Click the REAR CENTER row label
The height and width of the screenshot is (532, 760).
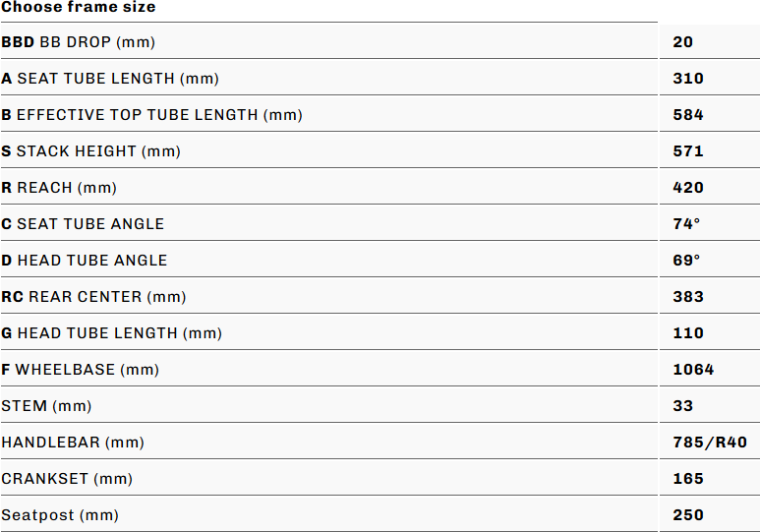point(93,297)
